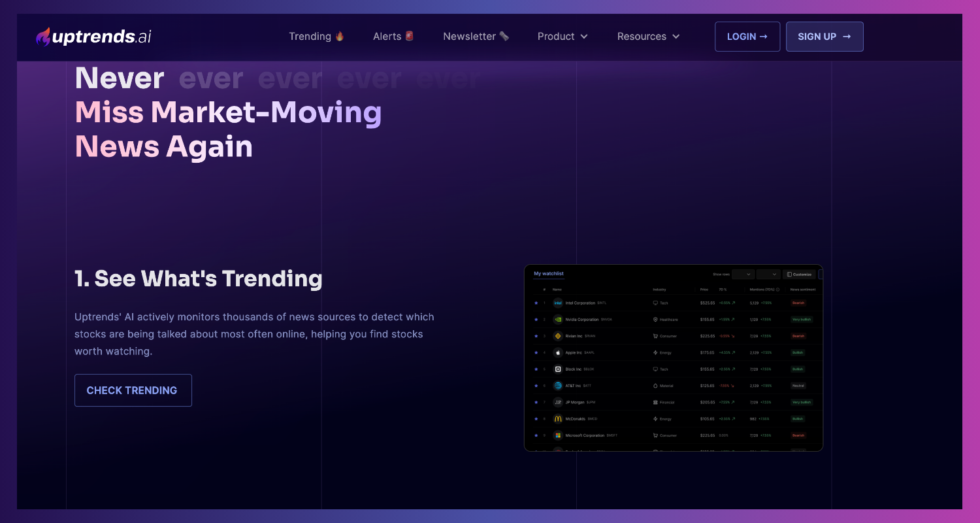Click the CHECK TRENDING button
This screenshot has height=523, width=980.
[x=133, y=390]
